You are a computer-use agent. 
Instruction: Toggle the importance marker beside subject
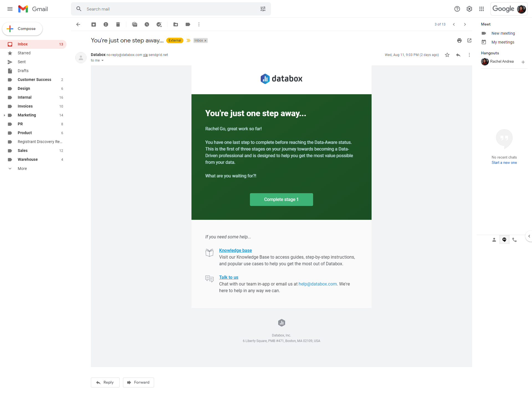[x=188, y=40]
